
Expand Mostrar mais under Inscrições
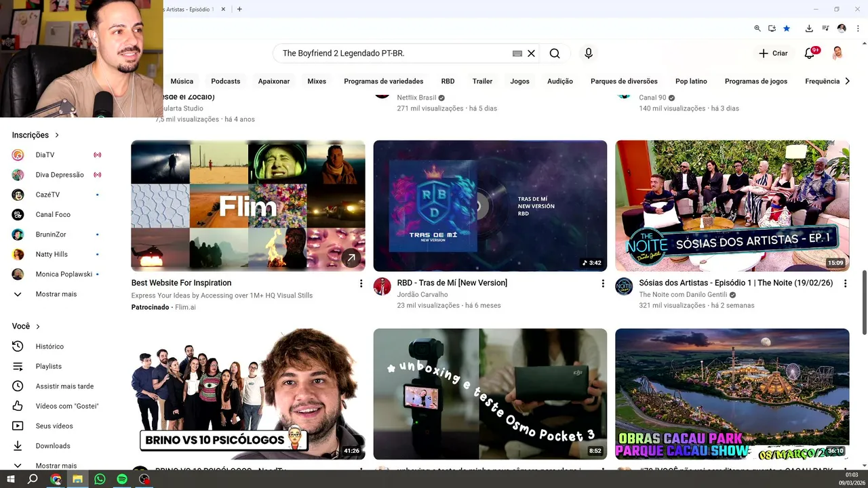(57, 294)
